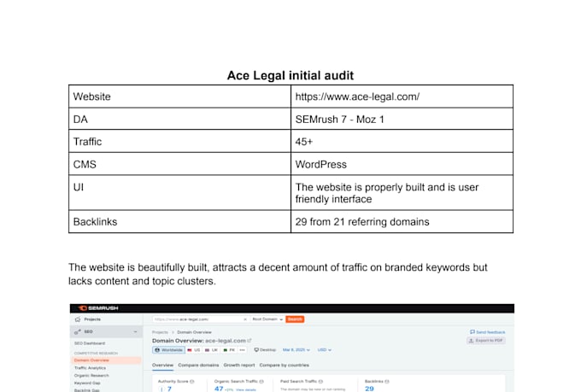
Task: Click the 'WordPress' table cell
Action: pos(402,164)
